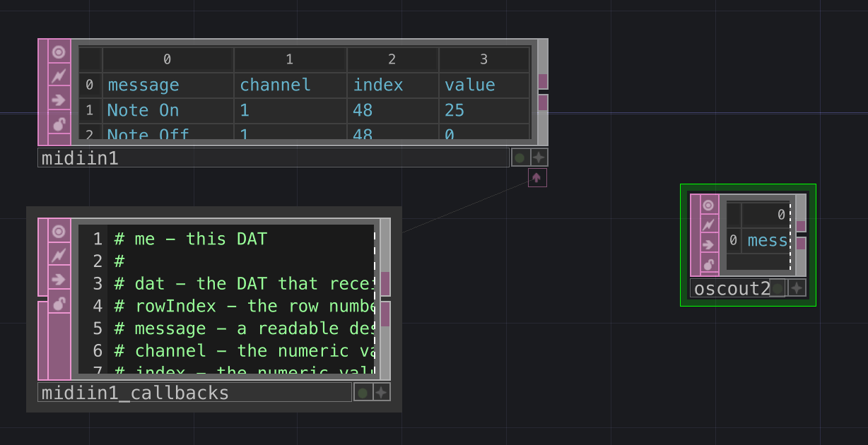This screenshot has width=868, height=445.
Task: Click the display dot on midiin1_callbacks
Action: pos(363,392)
